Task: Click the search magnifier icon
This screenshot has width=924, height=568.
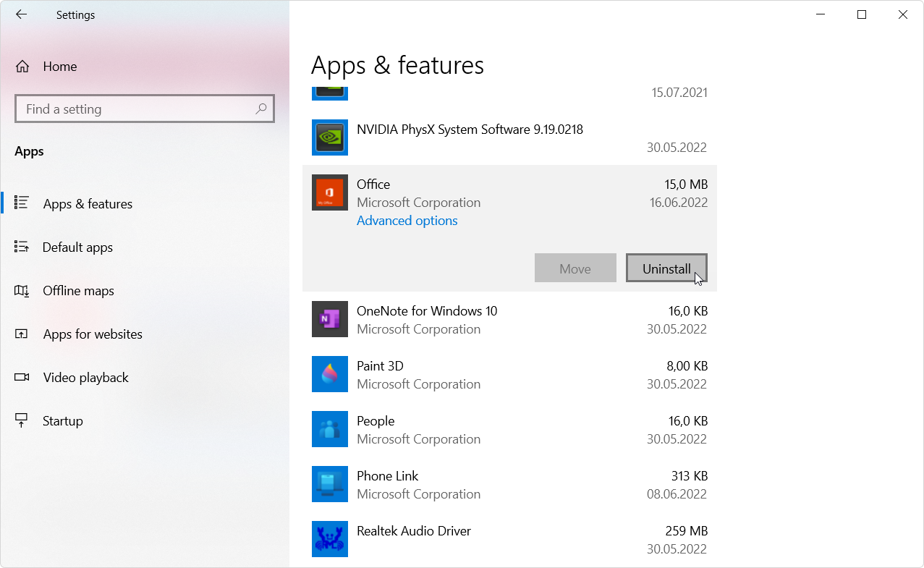Action: tap(260, 109)
